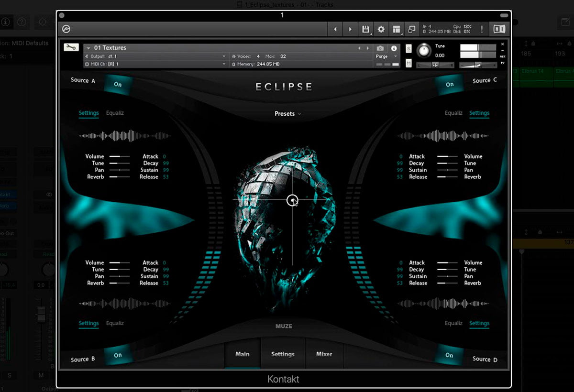Click the snapshot camera icon
The height and width of the screenshot is (392, 574).
coord(380,48)
